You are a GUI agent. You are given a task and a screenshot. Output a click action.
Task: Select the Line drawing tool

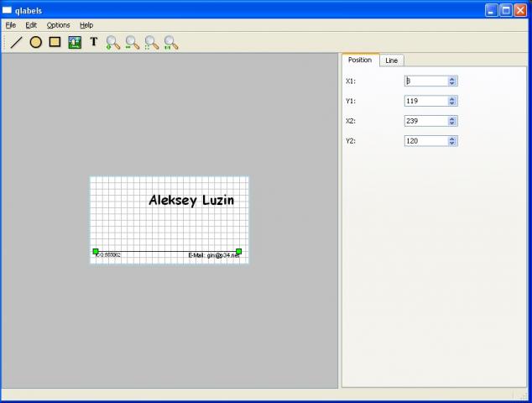pos(17,42)
